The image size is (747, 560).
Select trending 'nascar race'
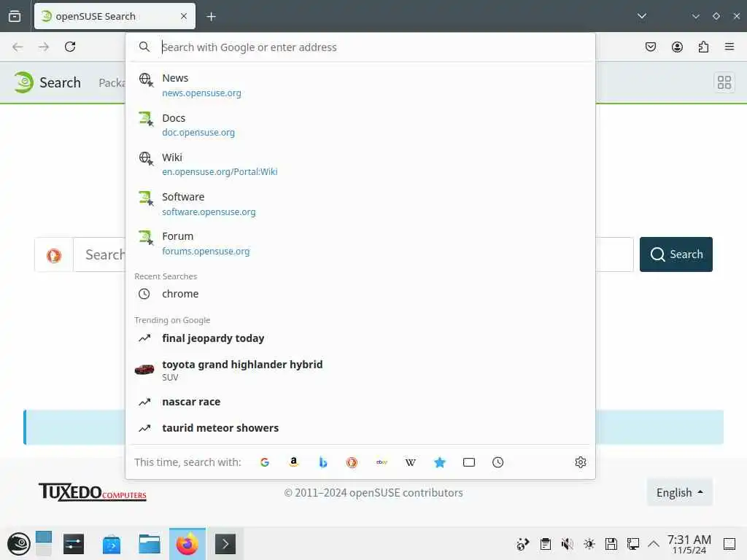tap(360, 402)
